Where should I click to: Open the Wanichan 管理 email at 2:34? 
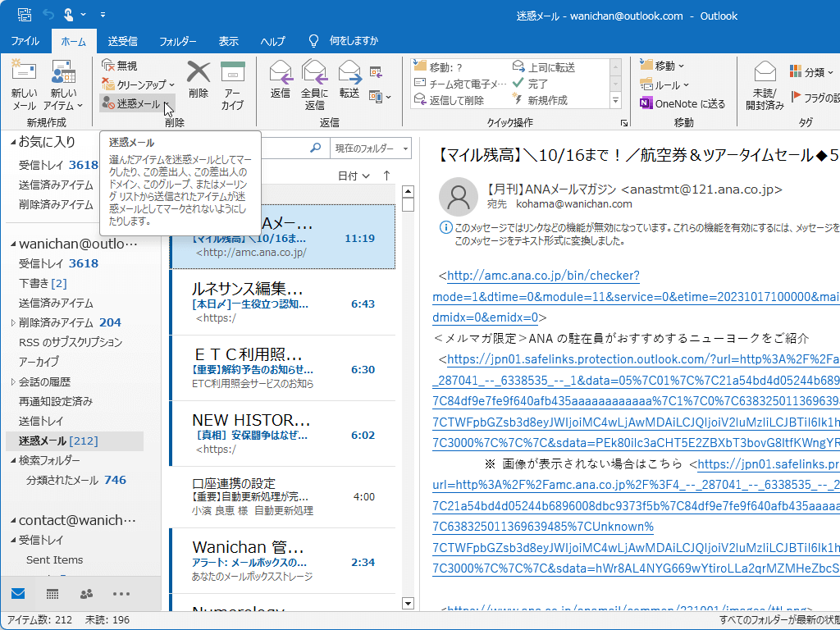[283, 561]
